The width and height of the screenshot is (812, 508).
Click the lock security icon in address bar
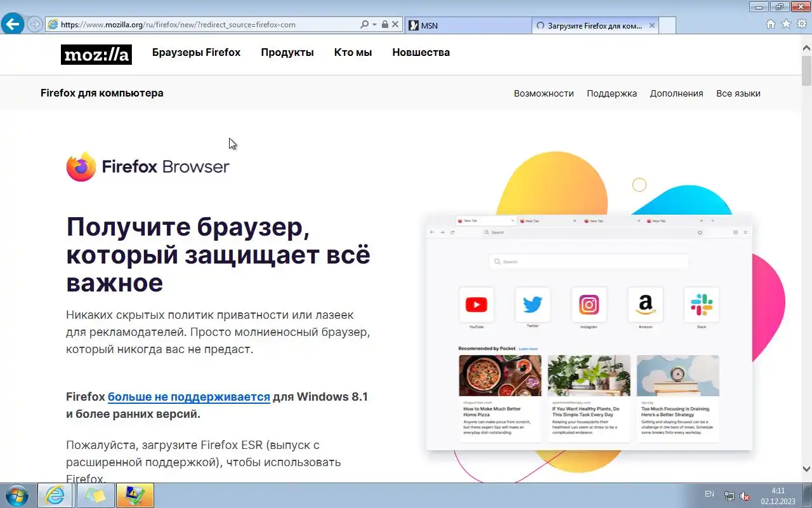click(x=384, y=25)
